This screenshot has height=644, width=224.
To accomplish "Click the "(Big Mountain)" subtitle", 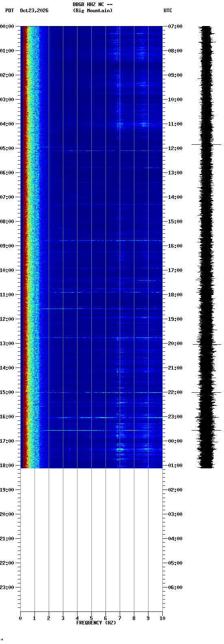I will click(93, 11).
